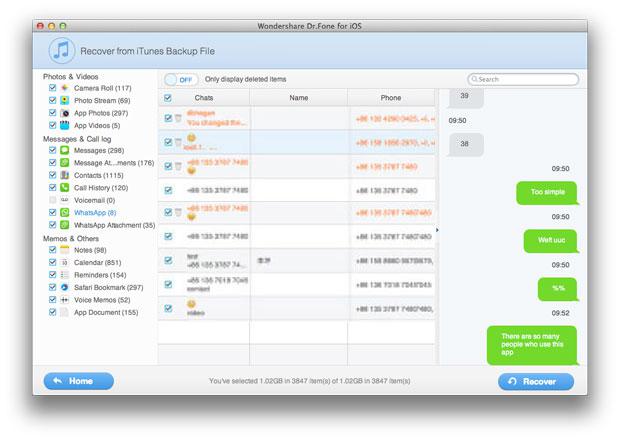This screenshot has height=440, width=620.
Task: Sort by the Name column header
Action: coord(299,98)
